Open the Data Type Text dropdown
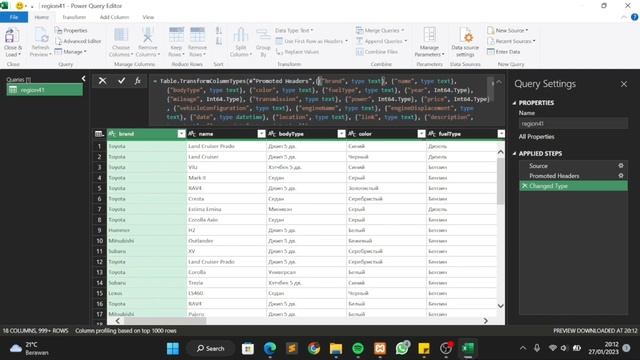640x360 pixels. (294, 31)
